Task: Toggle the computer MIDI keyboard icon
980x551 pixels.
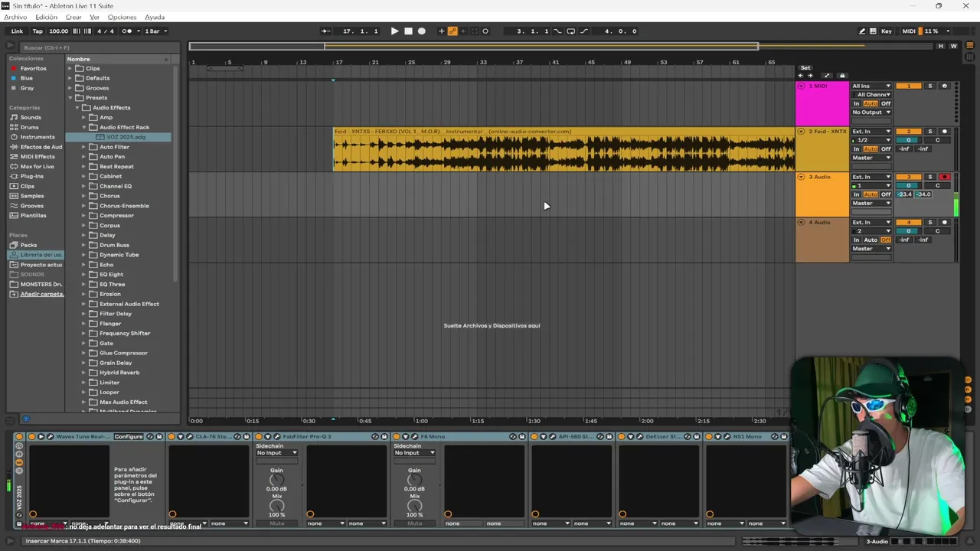Action: (x=873, y=31)
